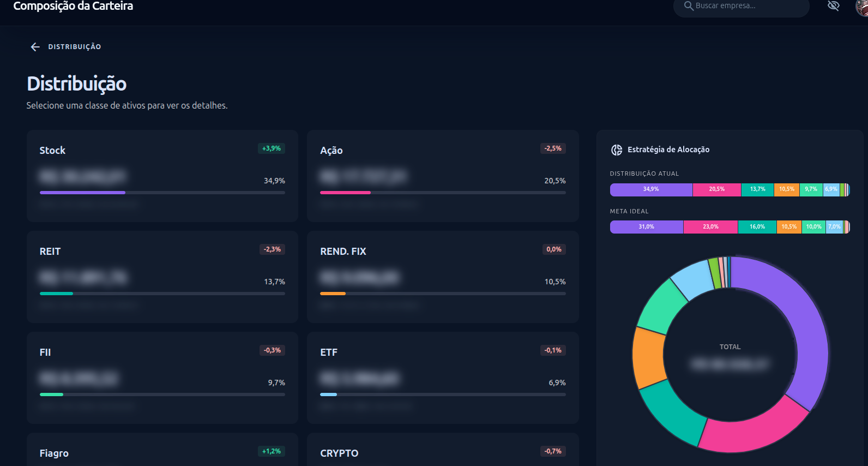868x466 pixels.
Task: Select the 6,9% blue segment in Distribuição Atual
Action: point(831,189)
